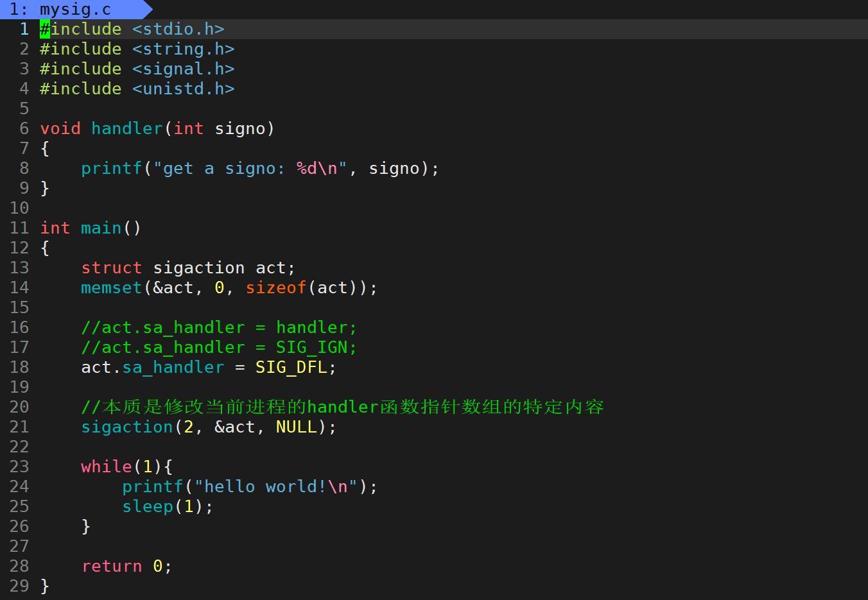The width and height of the screenshot is (868, 600).
Task: Click commented line '//act.sa_handler = handler;'
Action: click(x=220, y=328)
